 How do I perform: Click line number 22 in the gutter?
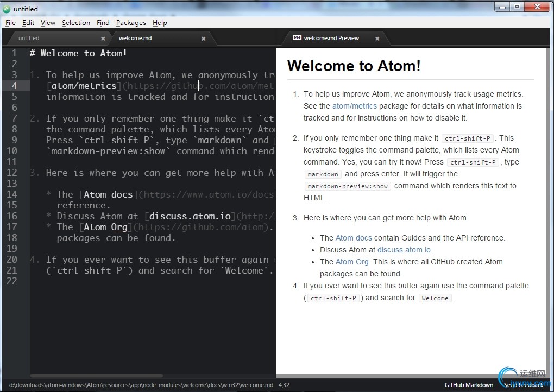coord(11,281)
